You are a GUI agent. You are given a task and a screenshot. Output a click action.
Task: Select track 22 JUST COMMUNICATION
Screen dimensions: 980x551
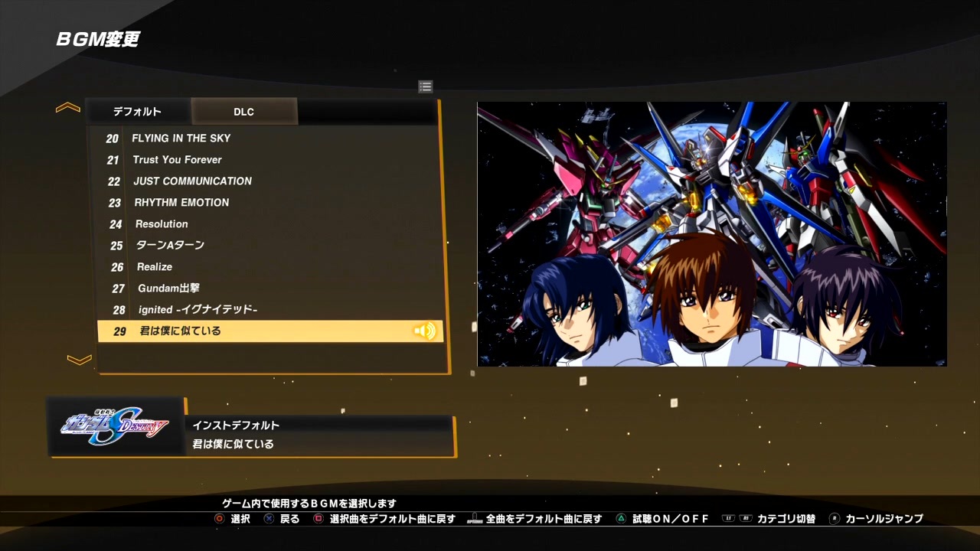(265, 181)
